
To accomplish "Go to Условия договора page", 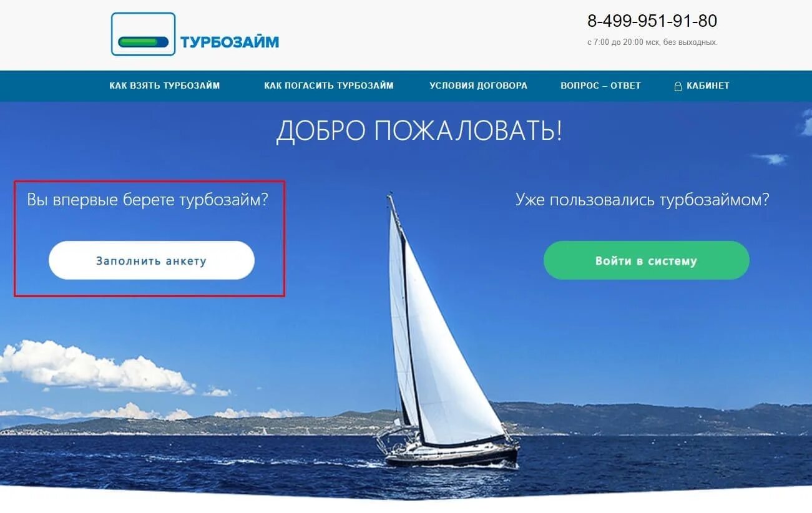I will tap(478, 85).
